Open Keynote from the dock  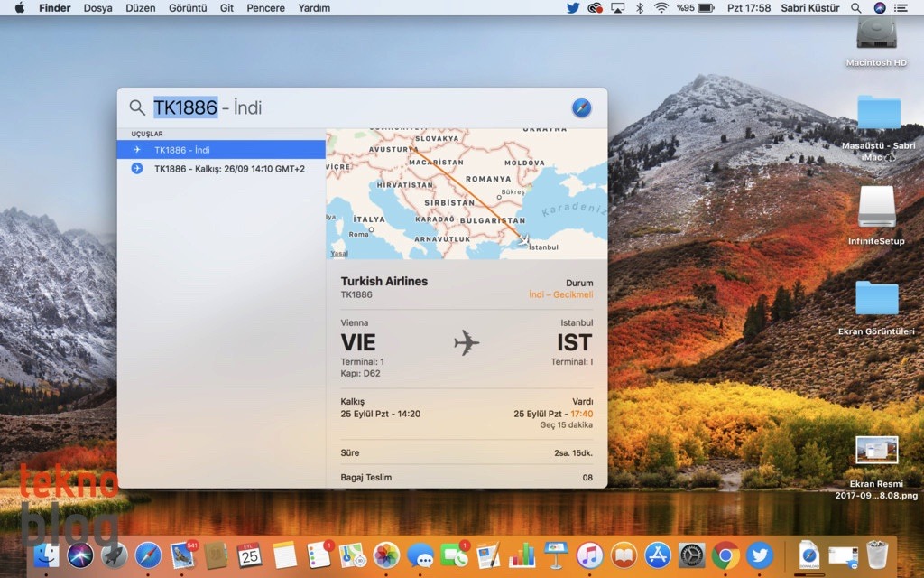click(556, 555)
